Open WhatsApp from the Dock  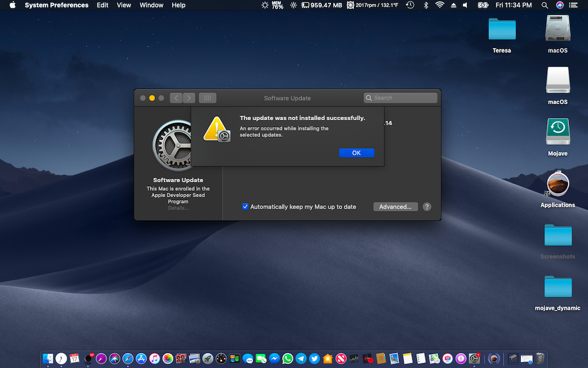tap(288, 359)
